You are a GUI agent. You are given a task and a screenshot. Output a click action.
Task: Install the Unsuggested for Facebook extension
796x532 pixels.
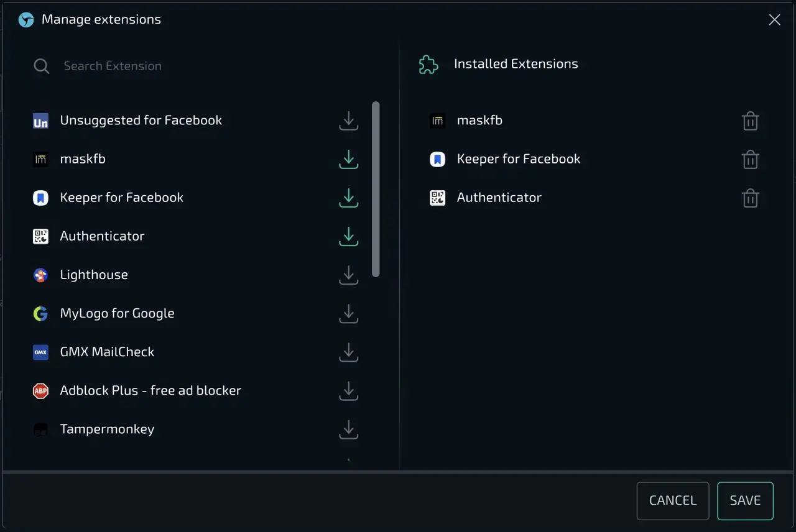click(348, 121)
